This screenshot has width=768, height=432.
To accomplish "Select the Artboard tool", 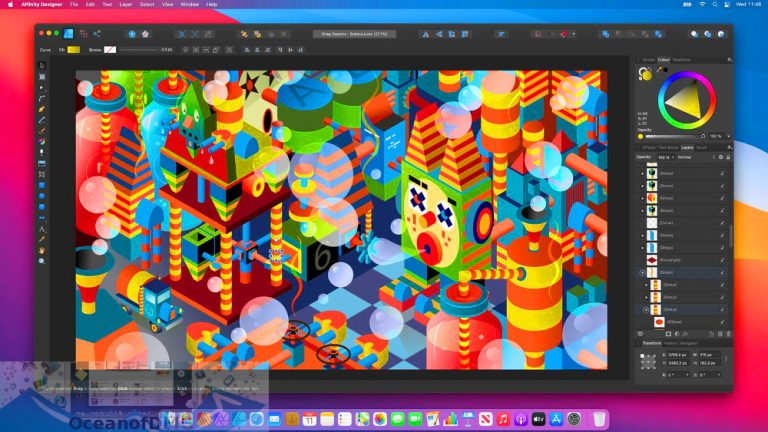I will 42,76.
